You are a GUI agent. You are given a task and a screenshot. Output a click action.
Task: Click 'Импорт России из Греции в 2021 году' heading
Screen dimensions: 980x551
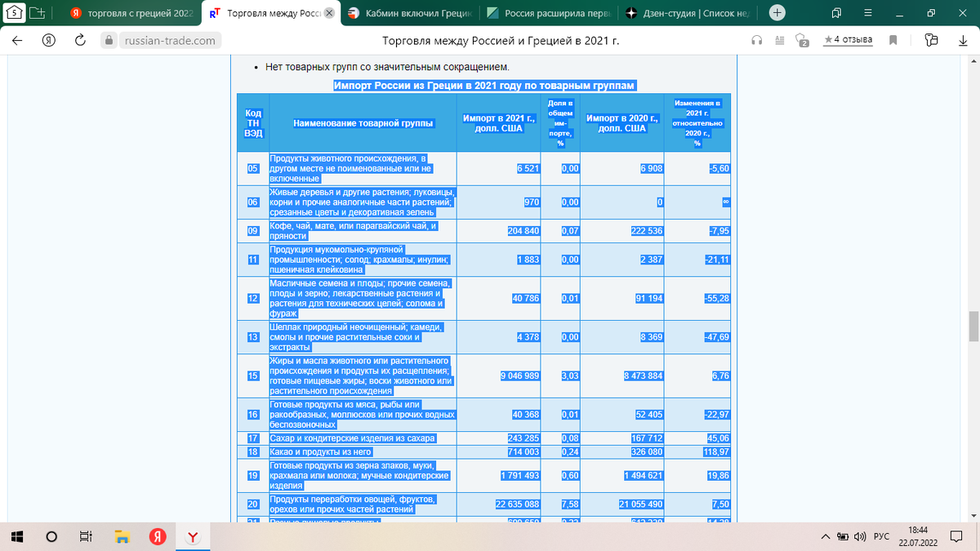pyautogui.click(x=484, y=86)
